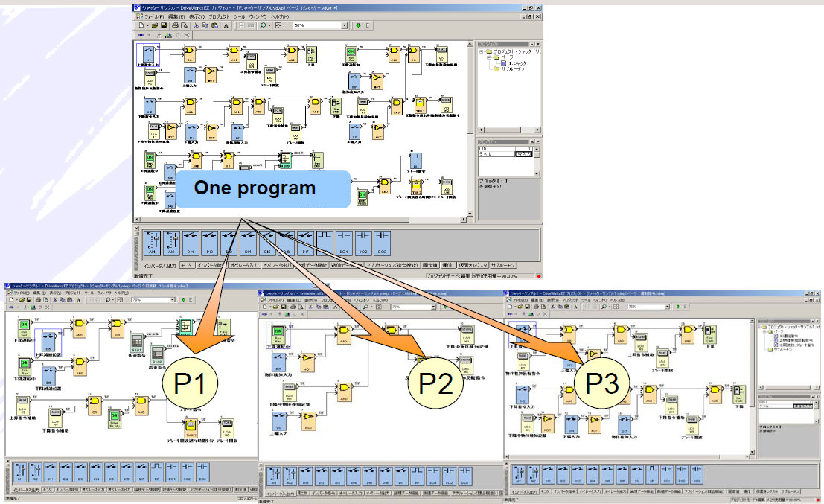Open the ファイル menu in P1 window
This screenshot has width=824, height=504.
[x=22, y=293]
